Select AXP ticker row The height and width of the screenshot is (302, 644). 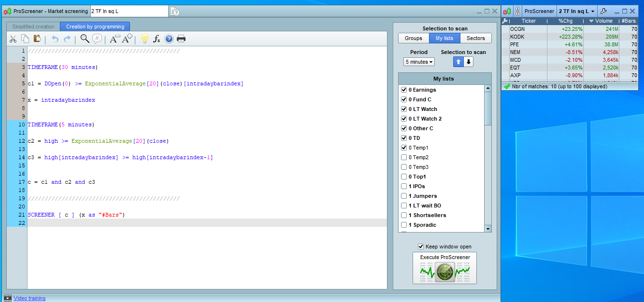pyautogui.click(x=571, y=75)
